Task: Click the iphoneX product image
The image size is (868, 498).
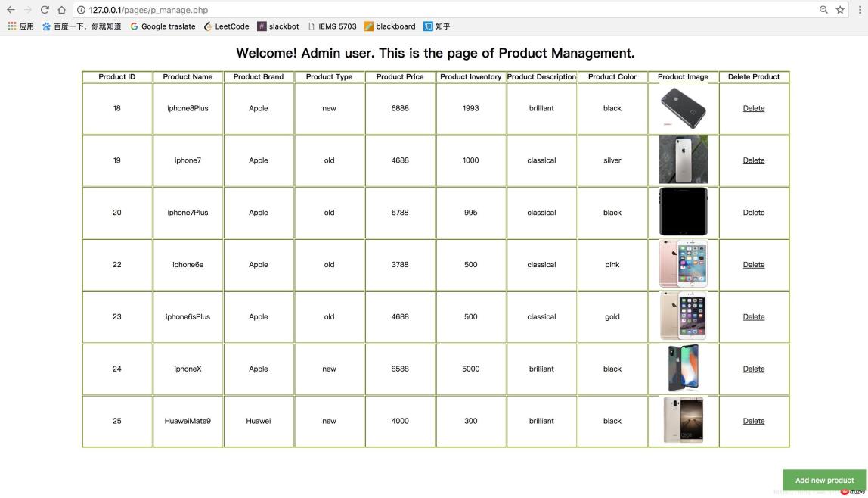Action: (683, 368)
